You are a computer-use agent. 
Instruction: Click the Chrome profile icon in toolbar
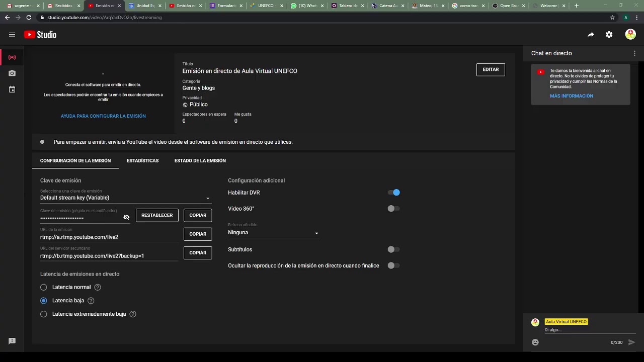click(626, 17)
